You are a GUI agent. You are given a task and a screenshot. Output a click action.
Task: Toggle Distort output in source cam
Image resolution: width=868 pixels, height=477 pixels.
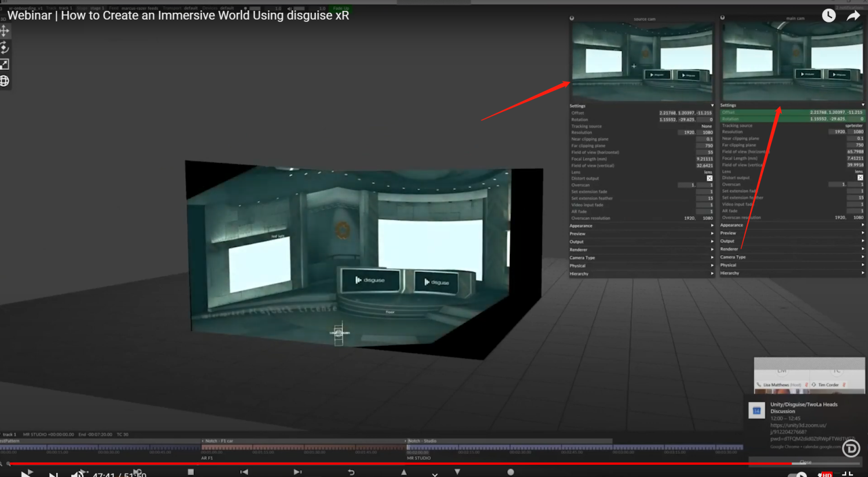[x=709, y=178]
